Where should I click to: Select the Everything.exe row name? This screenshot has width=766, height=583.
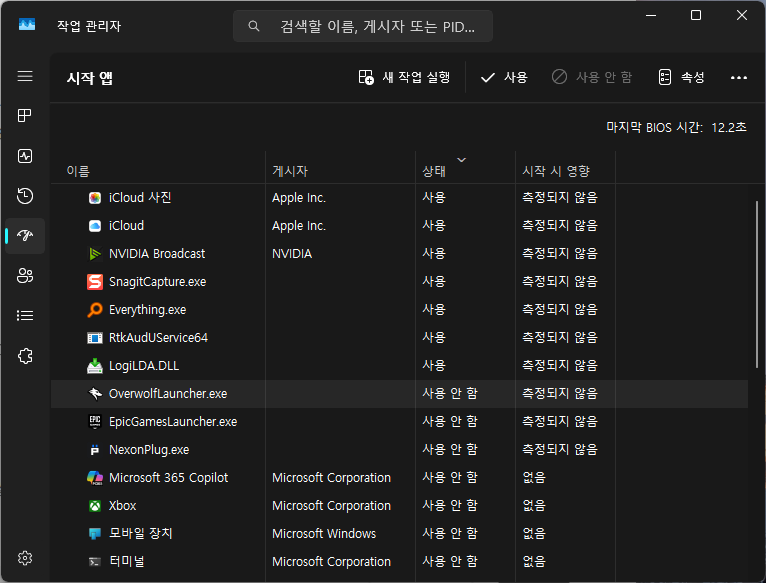pyautogui.click(x=148, y=310)
